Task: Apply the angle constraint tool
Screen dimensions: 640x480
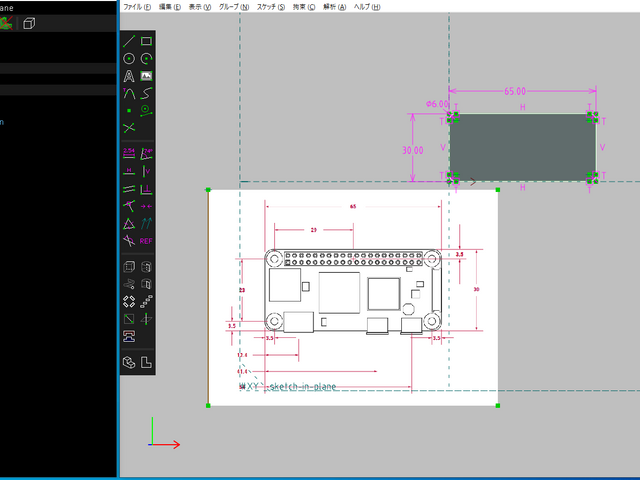Action: point(146,153)
